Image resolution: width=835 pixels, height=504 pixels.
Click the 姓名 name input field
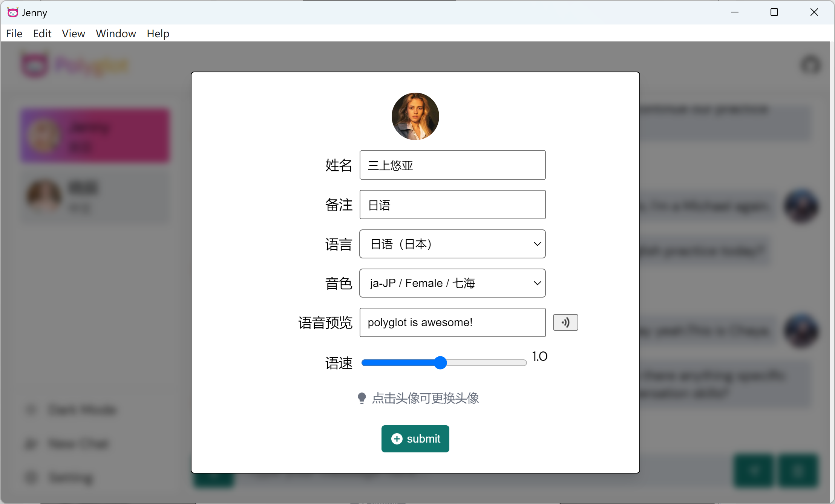(x=452, y=165)
